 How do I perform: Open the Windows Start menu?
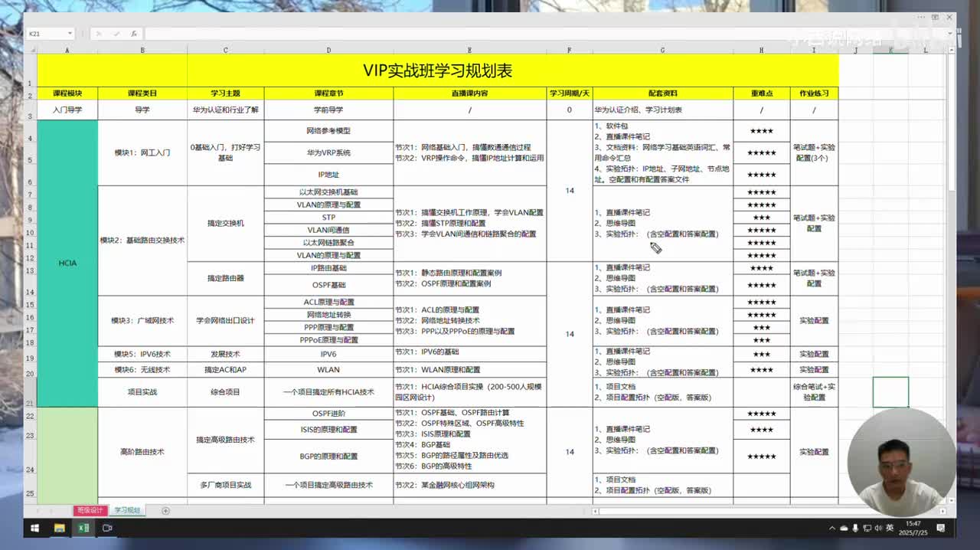[35, 528]
